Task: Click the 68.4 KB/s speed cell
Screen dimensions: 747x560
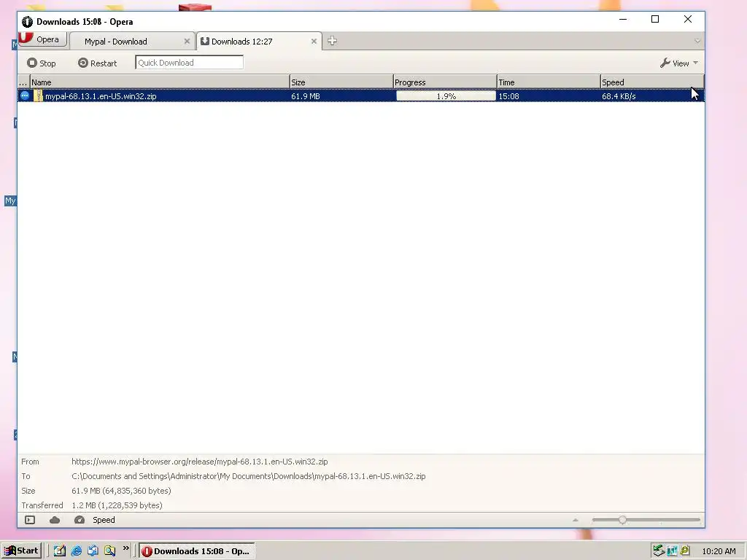Action: point(619,96)
